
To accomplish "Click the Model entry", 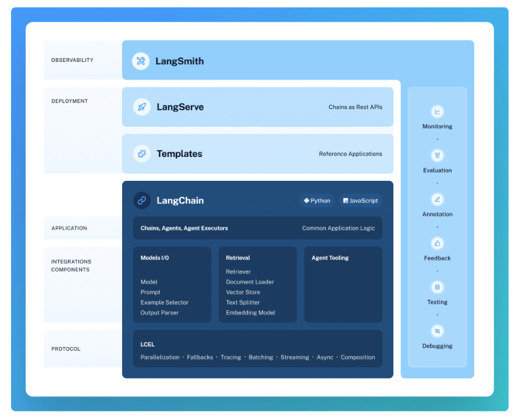I will point(148,282).
